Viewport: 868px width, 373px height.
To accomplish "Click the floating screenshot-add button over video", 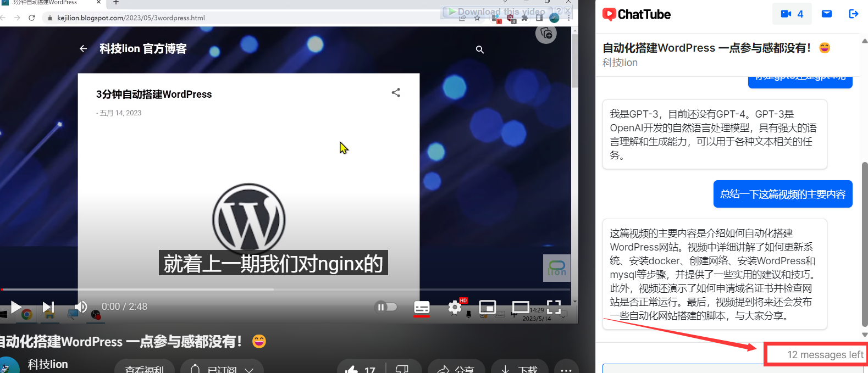I will 546,34.
